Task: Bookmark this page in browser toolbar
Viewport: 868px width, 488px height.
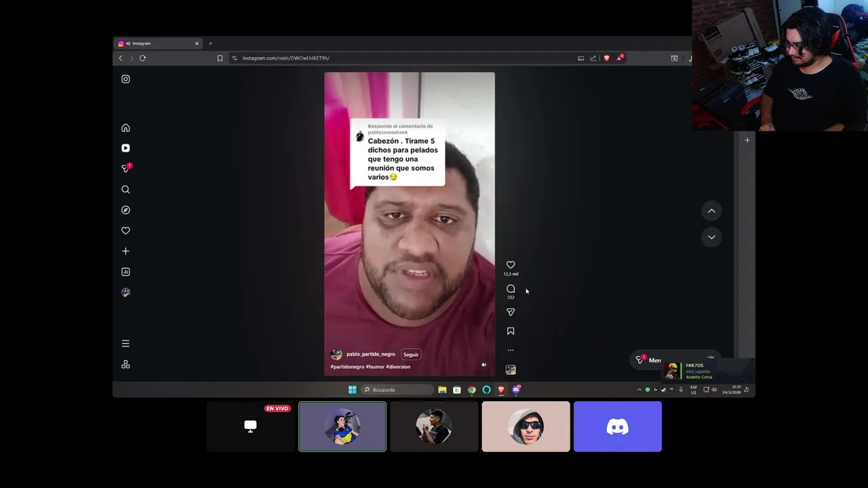Action: tap(220, 58)
